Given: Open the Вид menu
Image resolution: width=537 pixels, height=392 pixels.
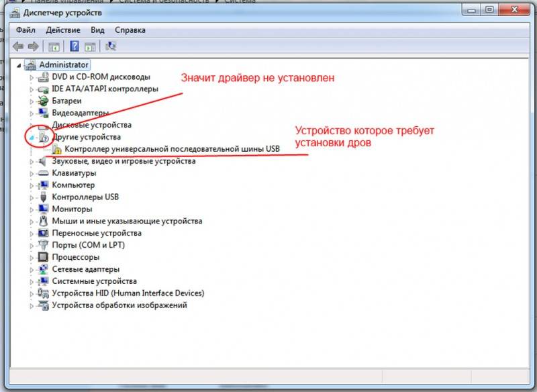Looking at the screenshot, I should click(x=97, y=30).
